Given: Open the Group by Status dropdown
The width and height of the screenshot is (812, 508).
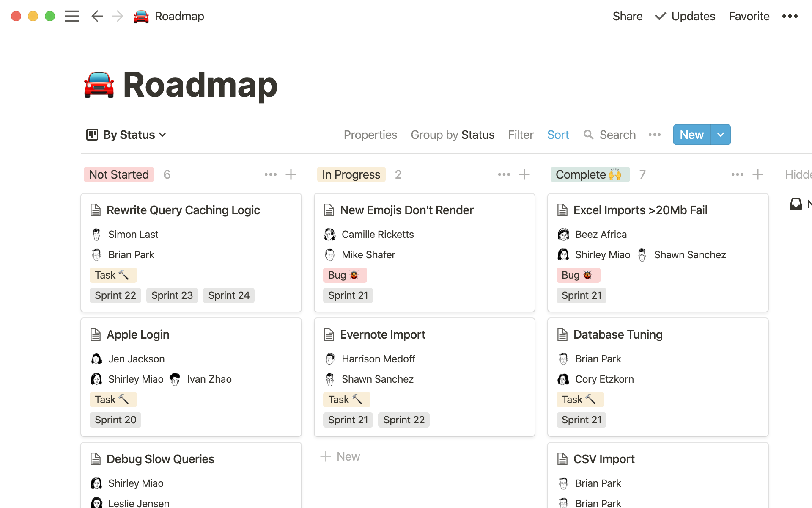Looking at the screenshot, I should tap(453, 135).
